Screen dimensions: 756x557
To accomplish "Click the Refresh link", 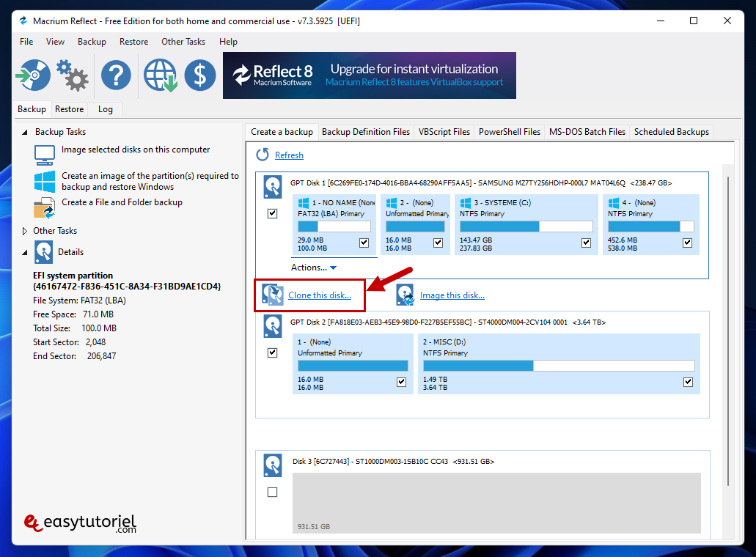I will click(289, 155).
